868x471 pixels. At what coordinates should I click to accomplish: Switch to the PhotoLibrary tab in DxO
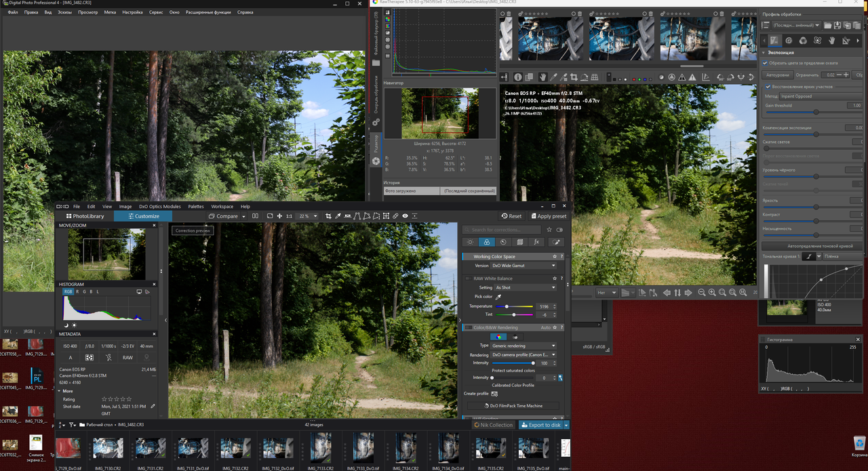pyautogui.click(x=85, y=216)
